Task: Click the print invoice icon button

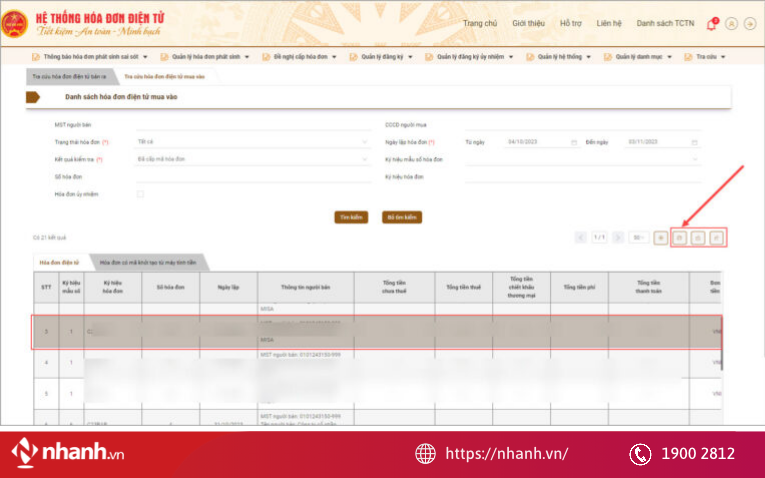Action: tap(698, 238)
